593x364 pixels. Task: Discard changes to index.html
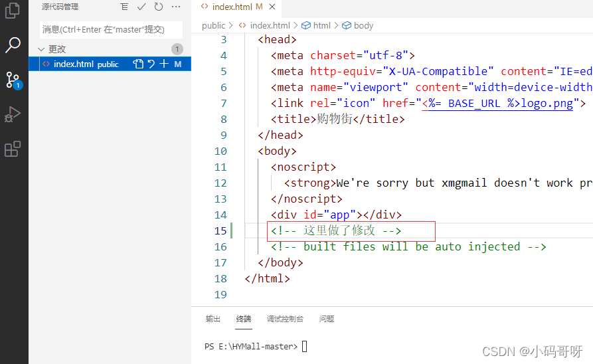151,64
